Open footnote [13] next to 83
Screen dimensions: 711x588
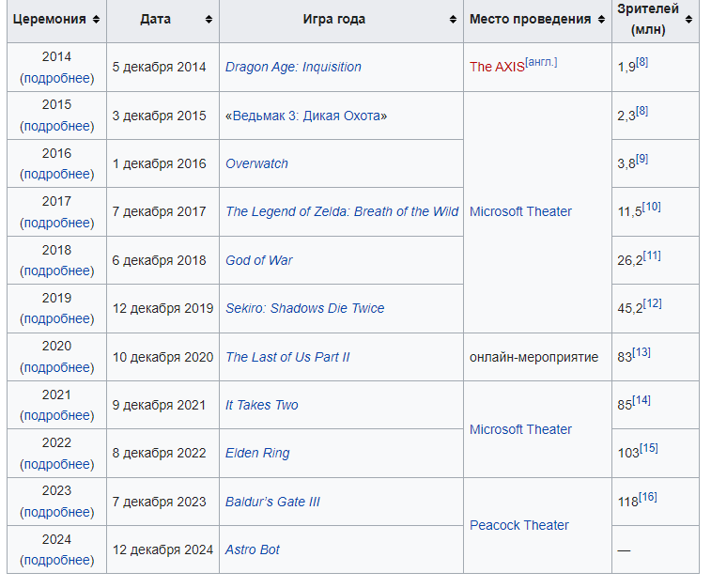tap(641, 352)
